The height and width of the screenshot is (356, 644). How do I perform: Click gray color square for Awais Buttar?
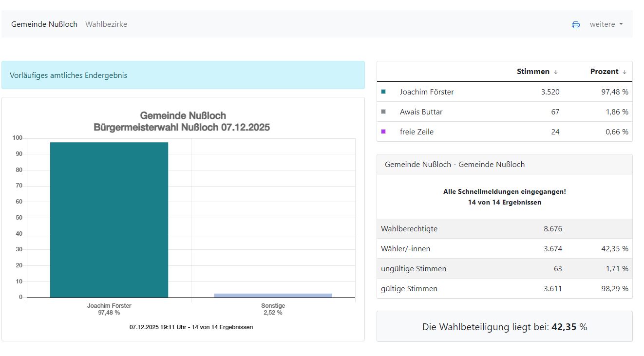click(x=383, y=112)
